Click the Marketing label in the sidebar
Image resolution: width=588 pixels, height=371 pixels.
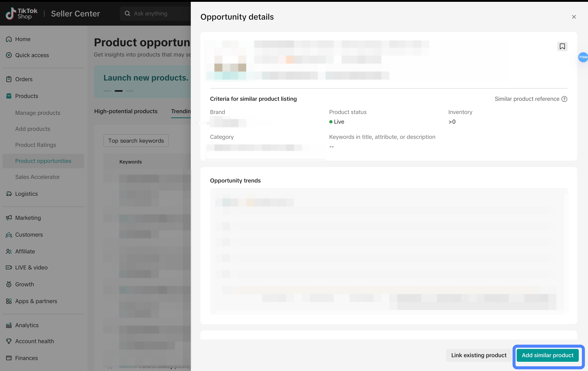[x=28, y=218]
